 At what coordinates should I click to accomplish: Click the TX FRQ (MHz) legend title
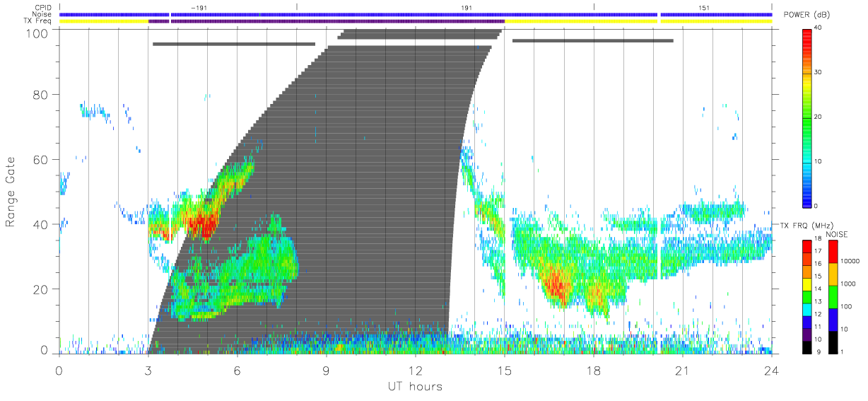807,225
